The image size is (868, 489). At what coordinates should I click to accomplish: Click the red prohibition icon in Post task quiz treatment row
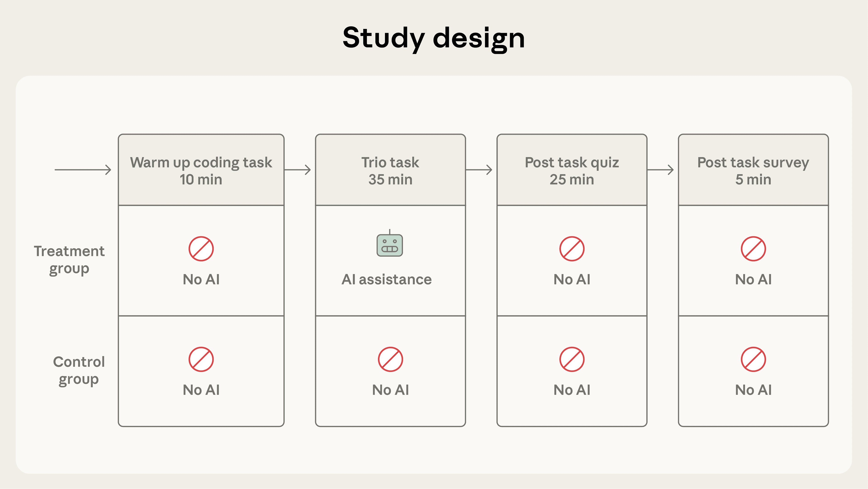[573, 248]
